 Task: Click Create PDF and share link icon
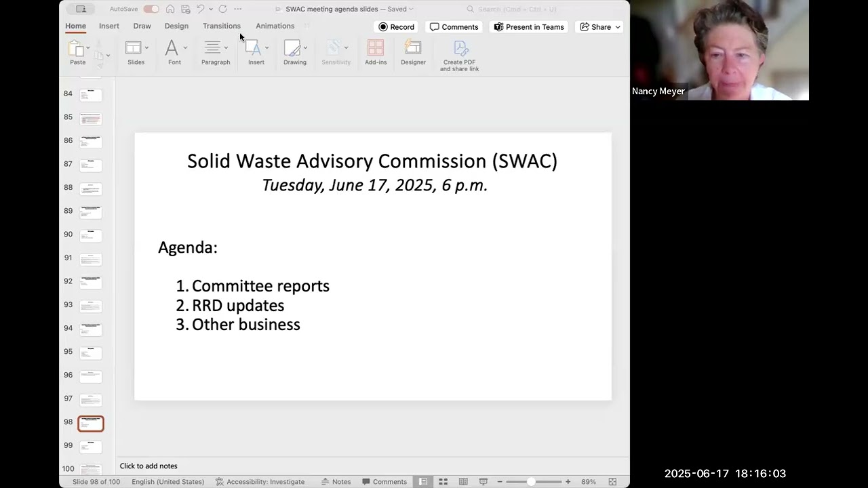coord(460,47)
